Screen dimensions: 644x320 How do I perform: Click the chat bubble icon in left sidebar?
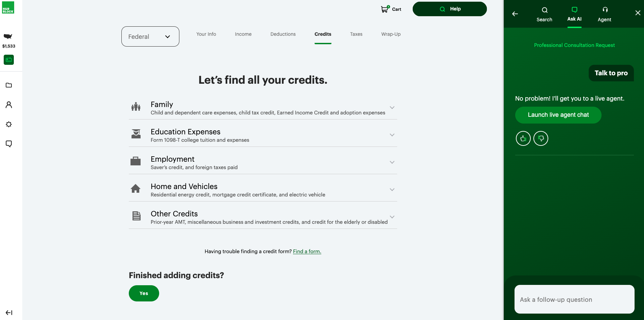[9, 144]
